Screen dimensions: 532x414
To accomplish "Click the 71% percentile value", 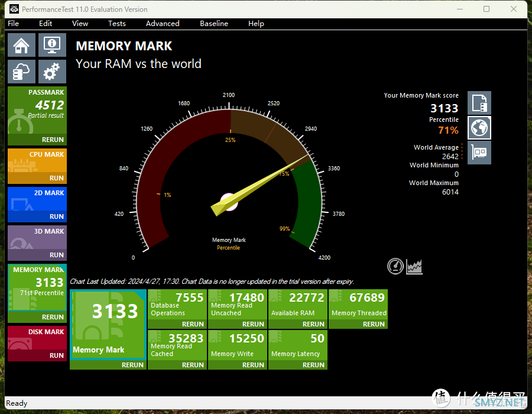I will point(448,130).
